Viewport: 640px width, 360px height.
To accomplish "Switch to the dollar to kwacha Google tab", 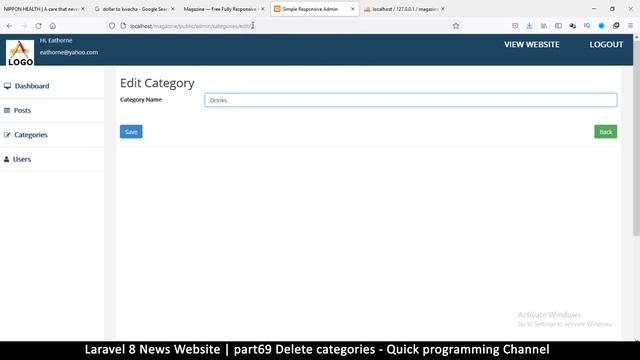I will tap(133, 9).
